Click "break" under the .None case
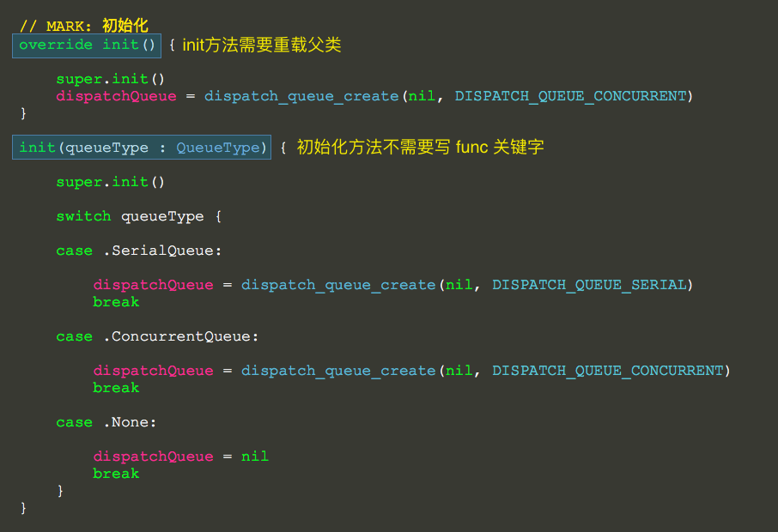 [x=116, y=474]
